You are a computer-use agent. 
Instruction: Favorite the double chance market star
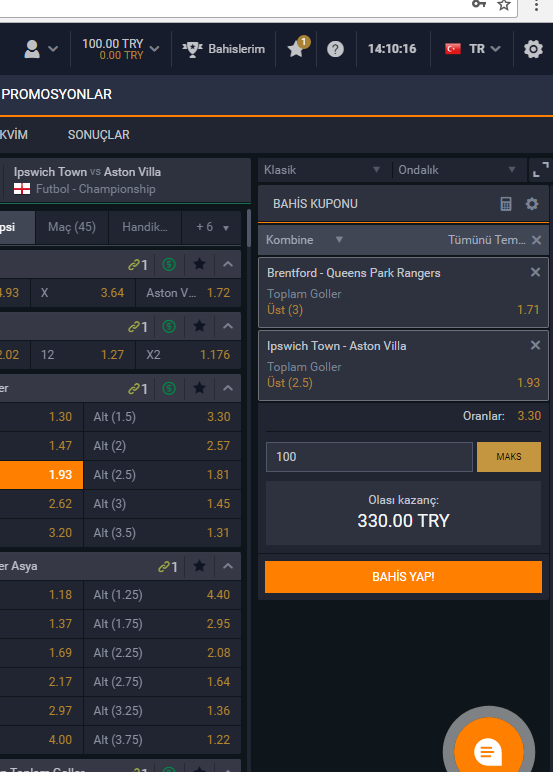[x=199, y=326]
